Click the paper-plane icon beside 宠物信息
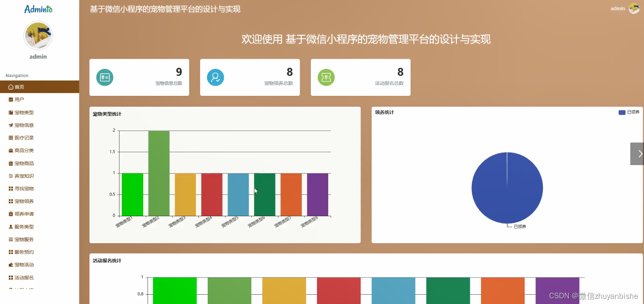This screenshot has height=304, width=644. pyautogui.click(x=11, y=125)
